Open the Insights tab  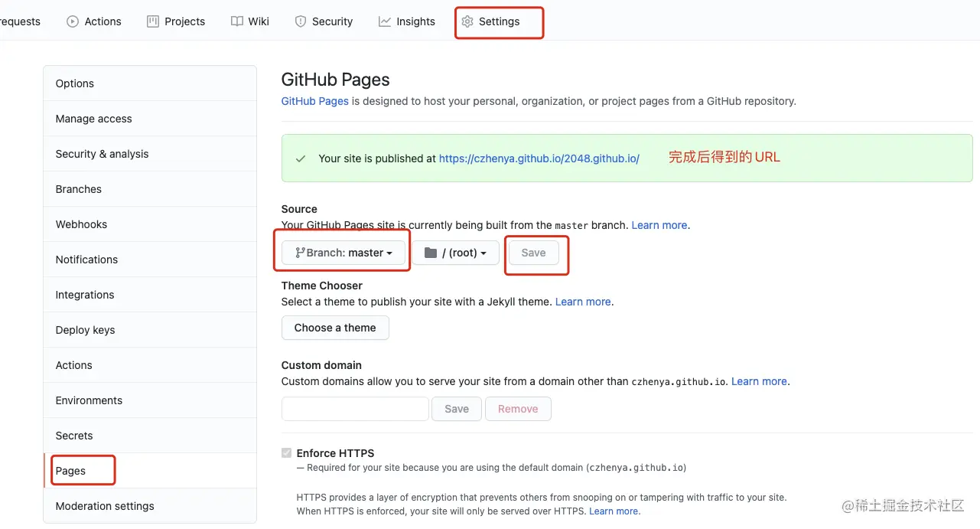407,21
